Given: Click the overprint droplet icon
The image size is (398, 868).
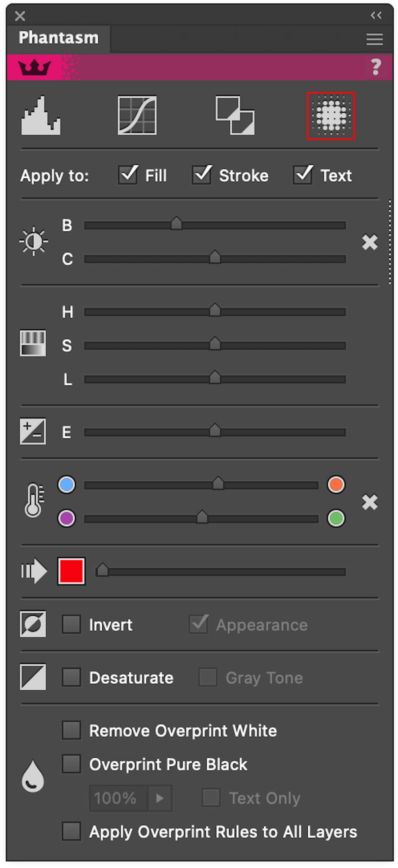Looking at the screenshot, I should (32, 775).
